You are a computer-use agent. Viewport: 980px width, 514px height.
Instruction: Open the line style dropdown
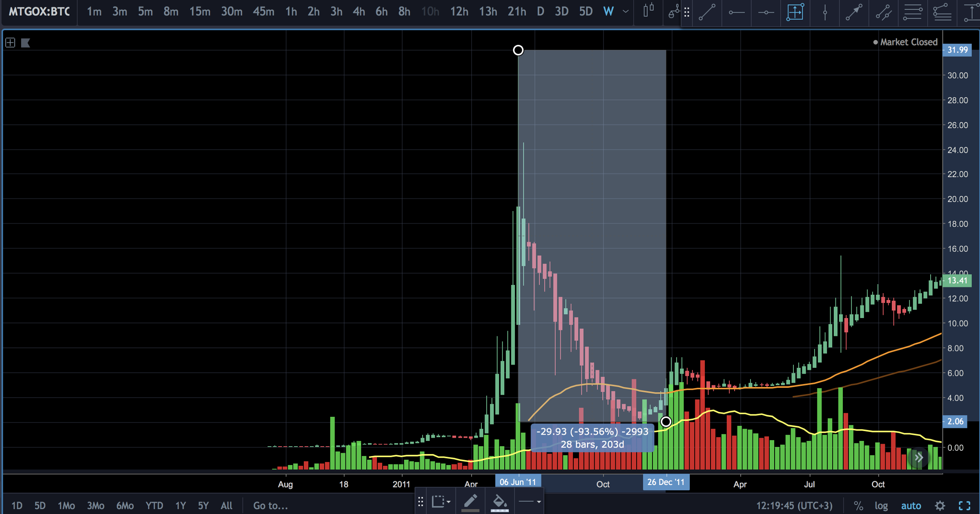530,501
